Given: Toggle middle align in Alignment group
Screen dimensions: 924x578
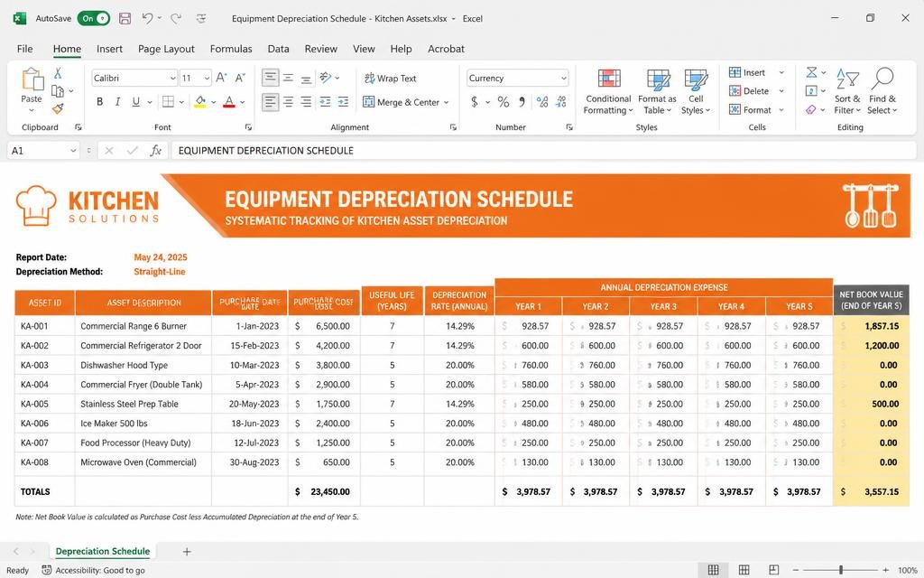Looking at the screenshot, I should 288,78.
